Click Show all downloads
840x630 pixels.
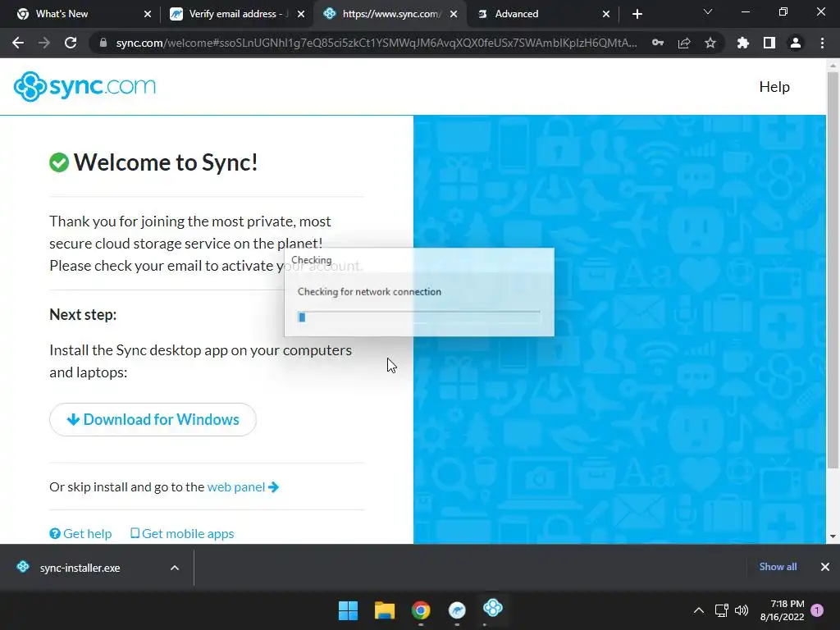[778, 567]
